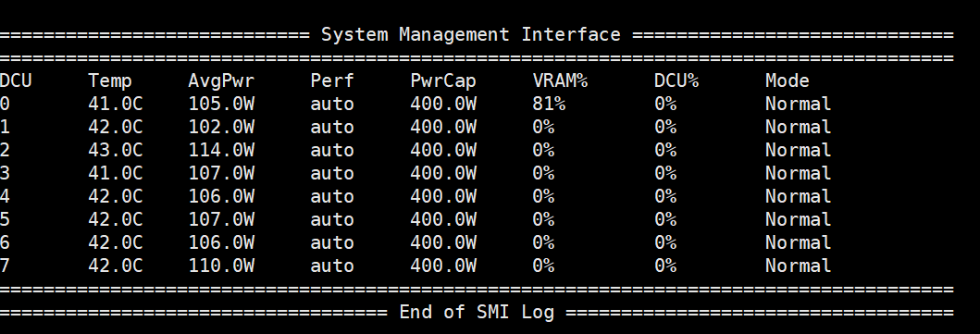
Task: Click the 110.0W average power value
Action: click(x=221, y=266)
